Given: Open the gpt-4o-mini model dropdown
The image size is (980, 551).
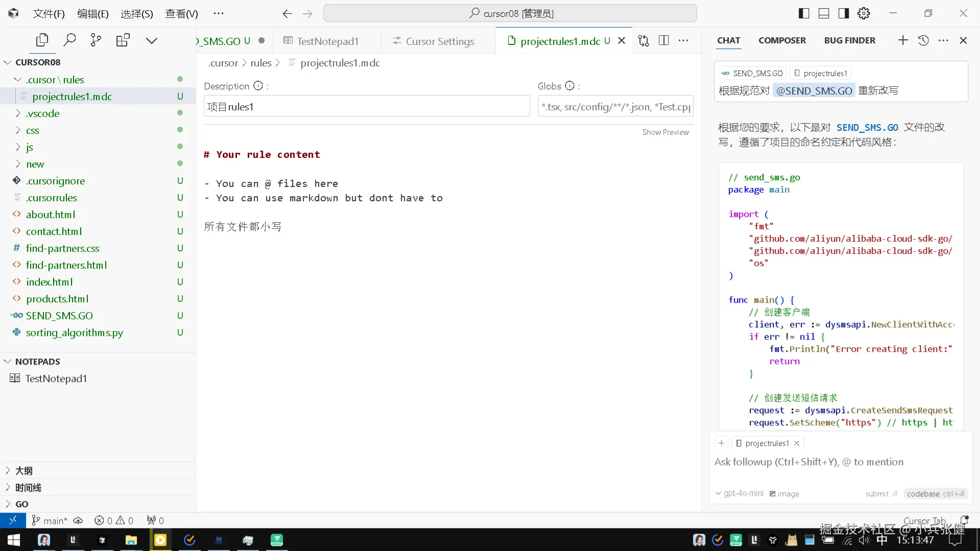Looking at the screenshot, I should pyautogui.click(x=739, y=493).
